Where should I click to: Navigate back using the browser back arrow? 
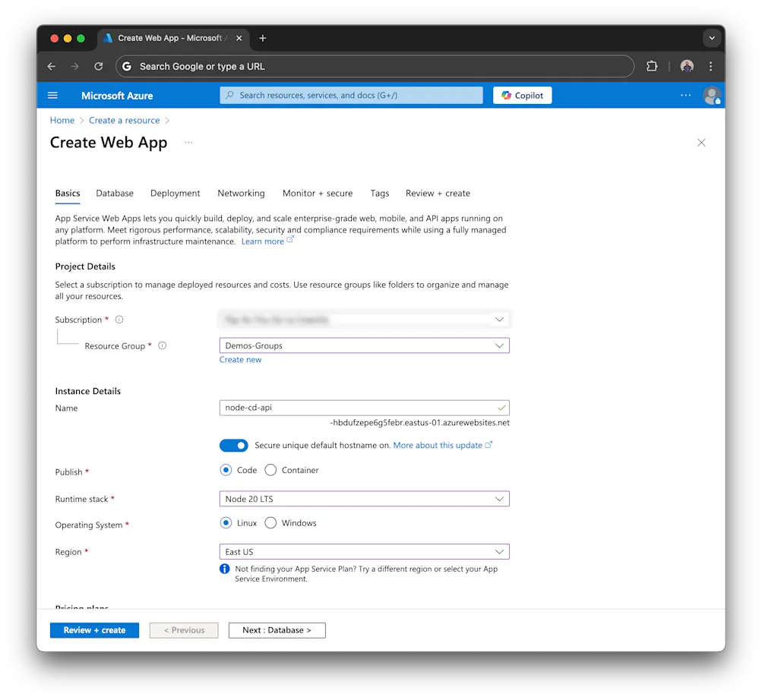[x=51, y=66]
